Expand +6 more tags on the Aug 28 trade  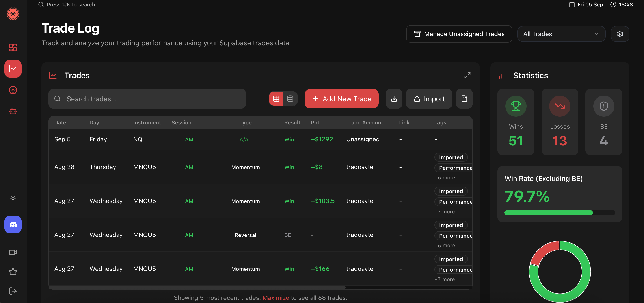(x=445, y=177)
